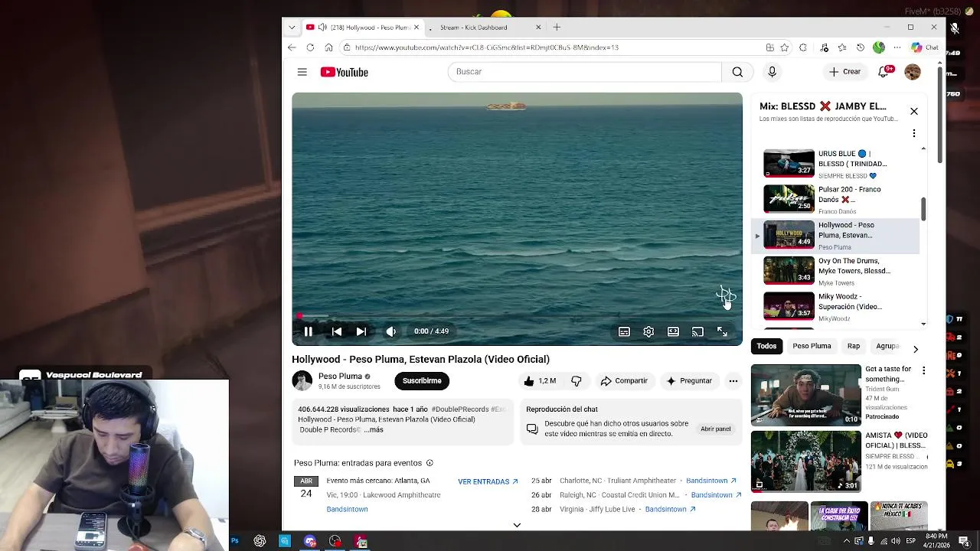The image size is (980, 551).
Task: Open ChatGPT from the taskbar
Action: tap(260, 541)
